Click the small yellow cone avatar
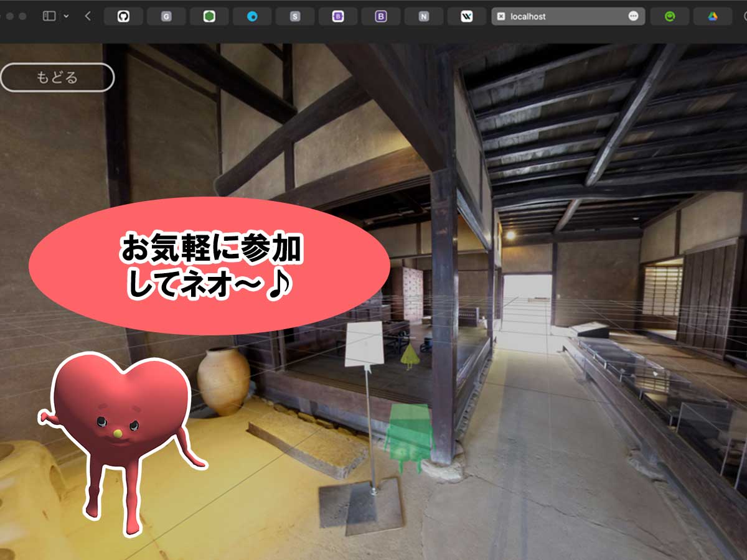Screen dimensions: 747x560 point(409,358)
